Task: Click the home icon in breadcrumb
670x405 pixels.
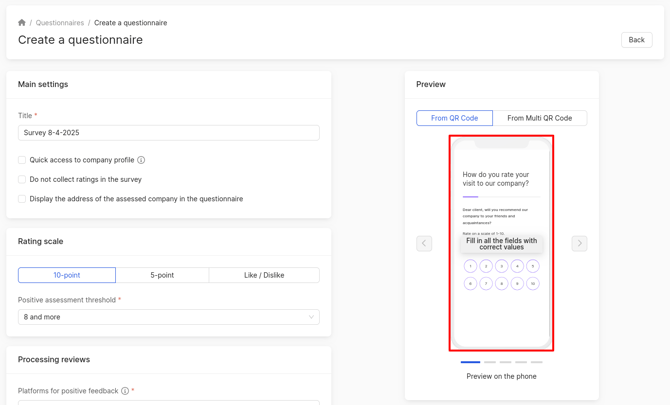Action: click(x=22, y=22)
